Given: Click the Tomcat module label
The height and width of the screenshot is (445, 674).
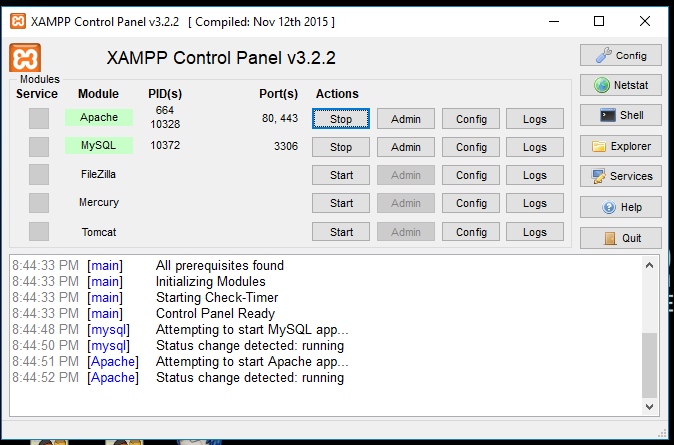Looking at the screenshot, I should [99, 232].
